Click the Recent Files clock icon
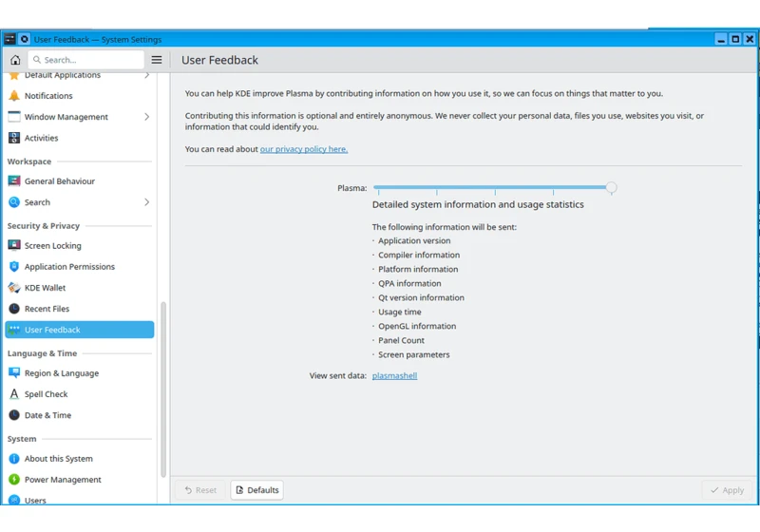This screenshot has height=532, width=760. pyautogui.click(x=14, y=309)
